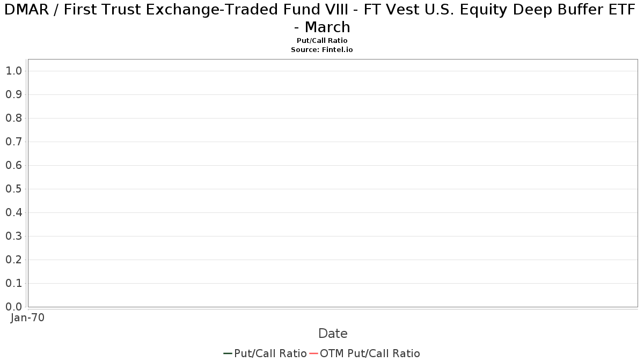Click the 0.0 y-axis label
Image resolution: width=644 pixels, height=362 pixels.
coord(13,307)
